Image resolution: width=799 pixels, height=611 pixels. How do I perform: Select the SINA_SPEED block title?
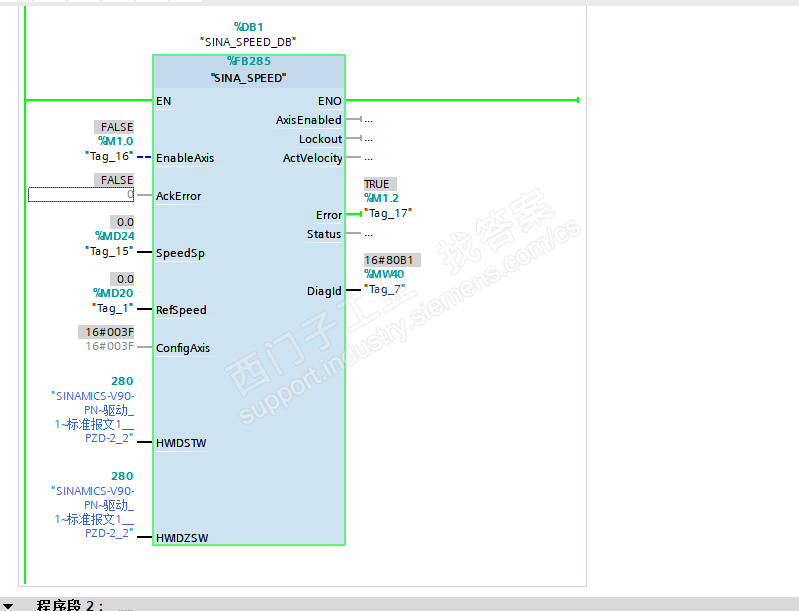click(x=249, y=78)
